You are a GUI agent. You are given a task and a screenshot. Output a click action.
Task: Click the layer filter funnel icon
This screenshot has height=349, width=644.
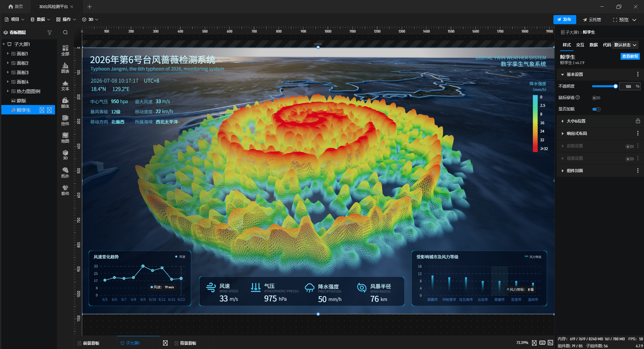tap(50, 33)
